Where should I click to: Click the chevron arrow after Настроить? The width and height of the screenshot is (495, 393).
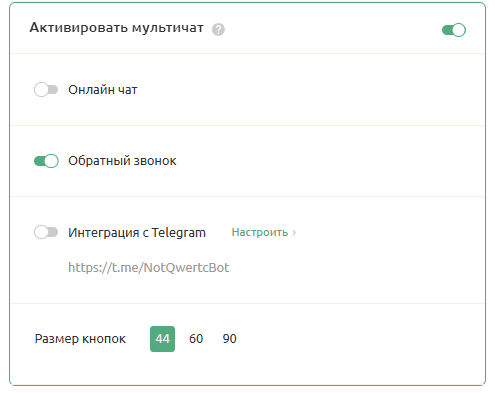294,232
